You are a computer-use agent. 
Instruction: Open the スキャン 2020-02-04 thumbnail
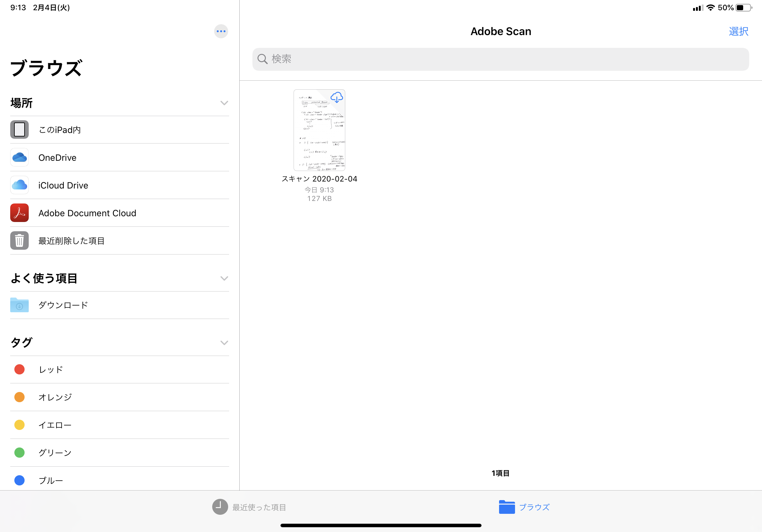click(319, 130)
